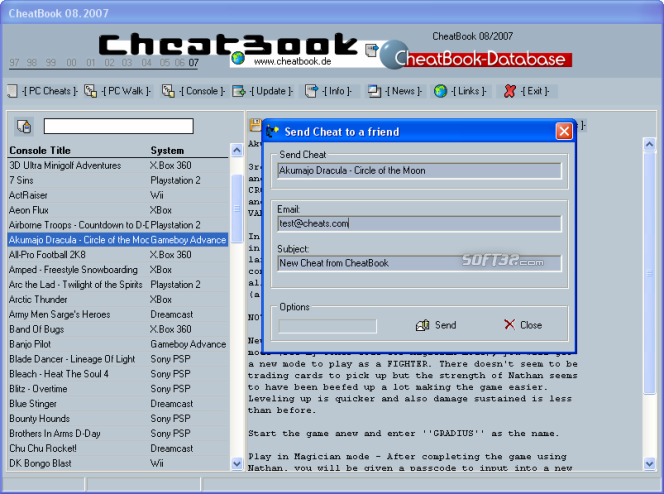Close the Send Cheat to a friend dialog
Screen dimensions: 664x494
pyautogui.click(x=564, y=131)
